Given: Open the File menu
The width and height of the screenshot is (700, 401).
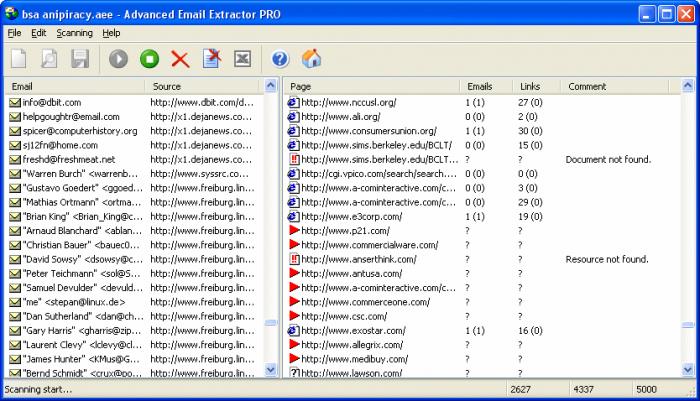Looking at the screenshot, I should tap(14, 33).
